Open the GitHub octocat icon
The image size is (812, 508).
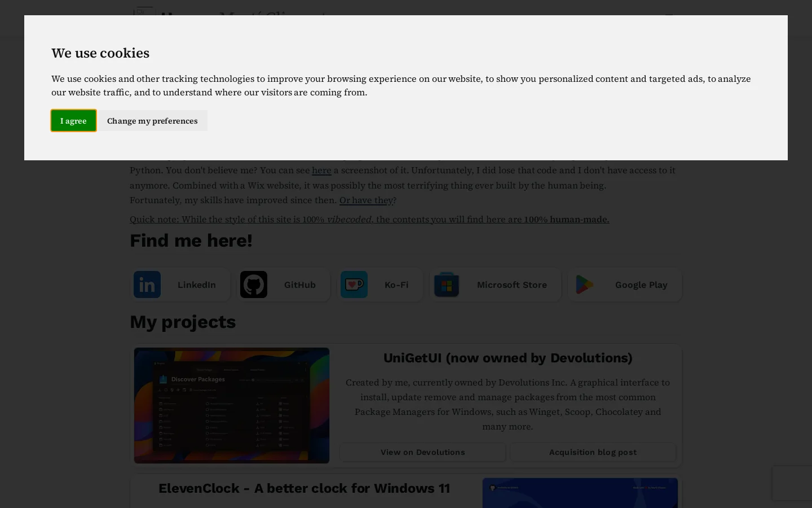pyautogui.click(x=254, y=284)
